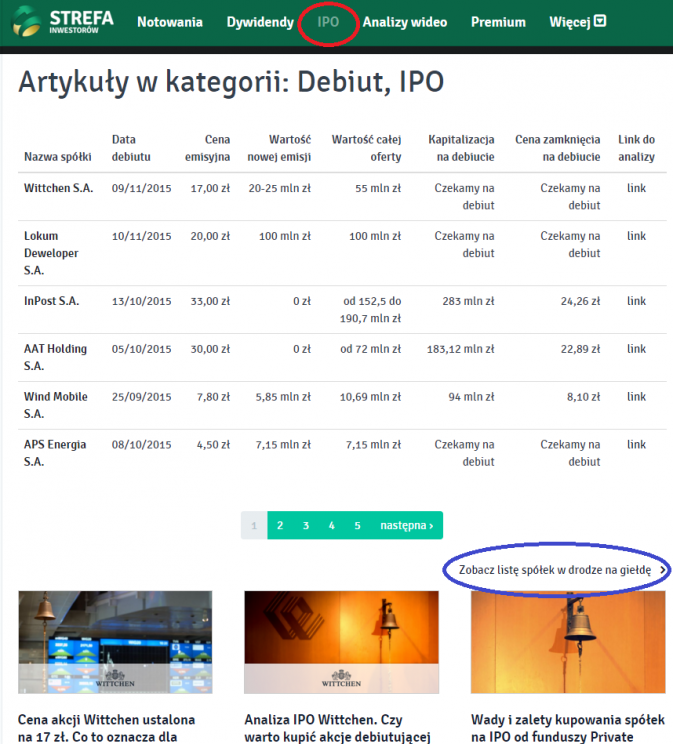Screen dimensions: 673x744
Task: Click the Strefa Inwestorów logo
Action: [67, 21]
